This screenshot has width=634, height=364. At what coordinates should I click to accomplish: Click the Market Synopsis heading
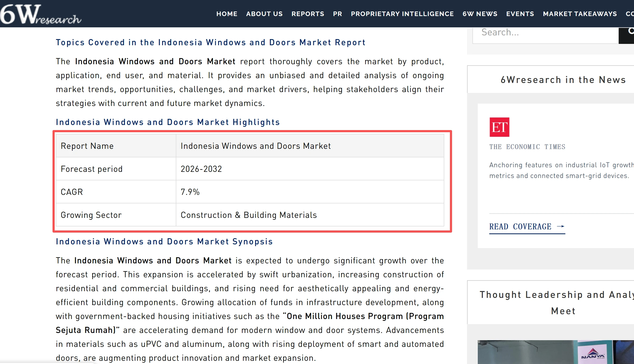pyautogui.click(x=164, y=241)
